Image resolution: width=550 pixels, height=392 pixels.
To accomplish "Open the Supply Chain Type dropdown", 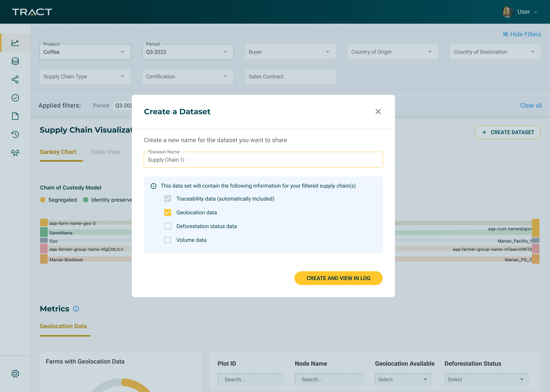I will point(85,77).
